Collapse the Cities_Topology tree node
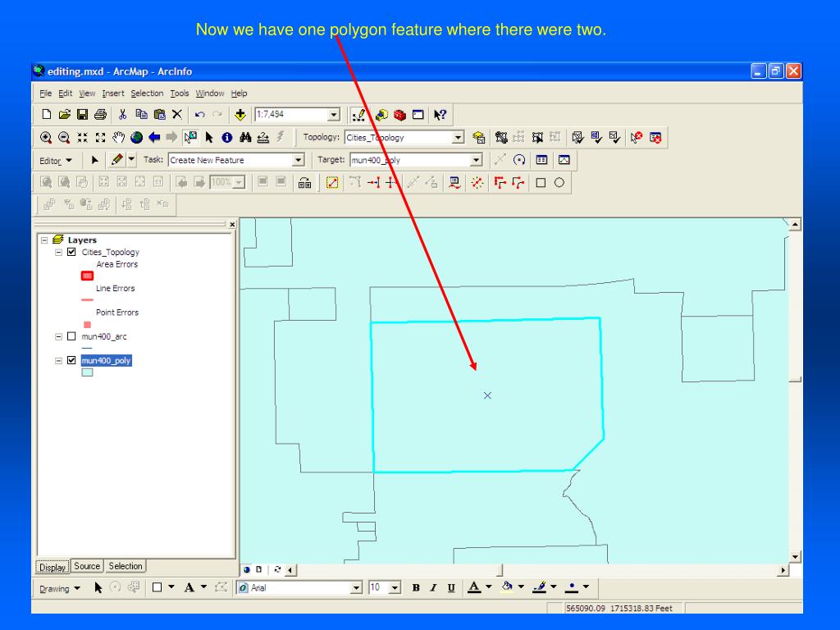Image resolution: width=840 pixels, height=630 pixels. point(59,253)
